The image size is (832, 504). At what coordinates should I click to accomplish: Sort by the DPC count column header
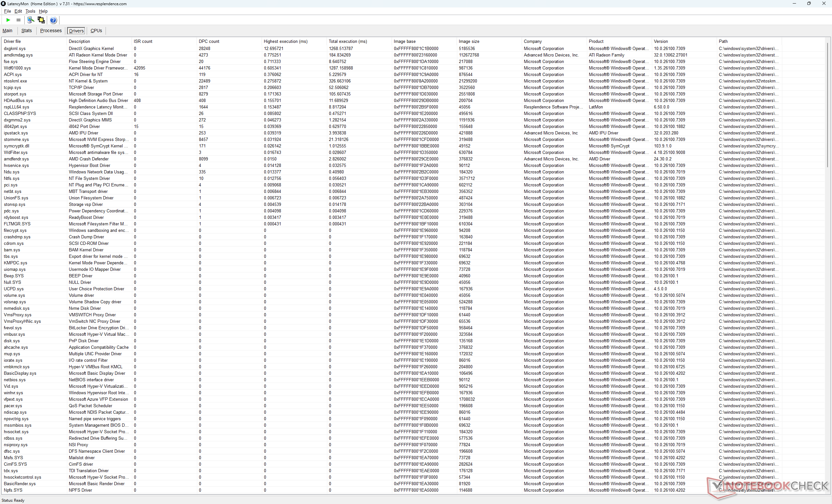[209, 42]
